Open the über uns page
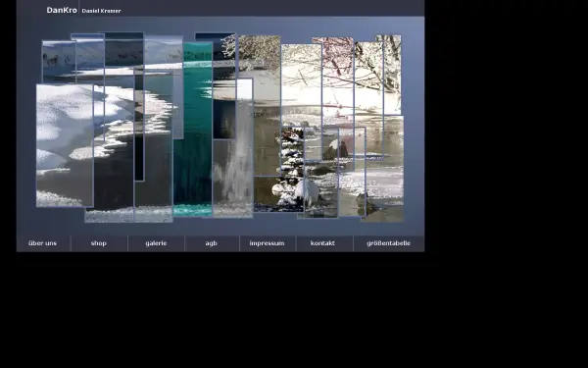The height and width of the screenshot is (368, 588). tap(43, 243)
